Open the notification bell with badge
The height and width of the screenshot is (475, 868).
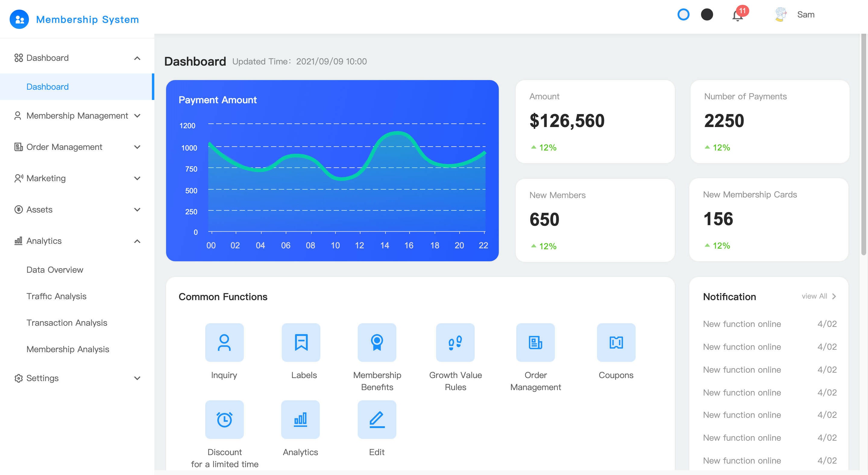pyautogui.click(x=737, y=15)
